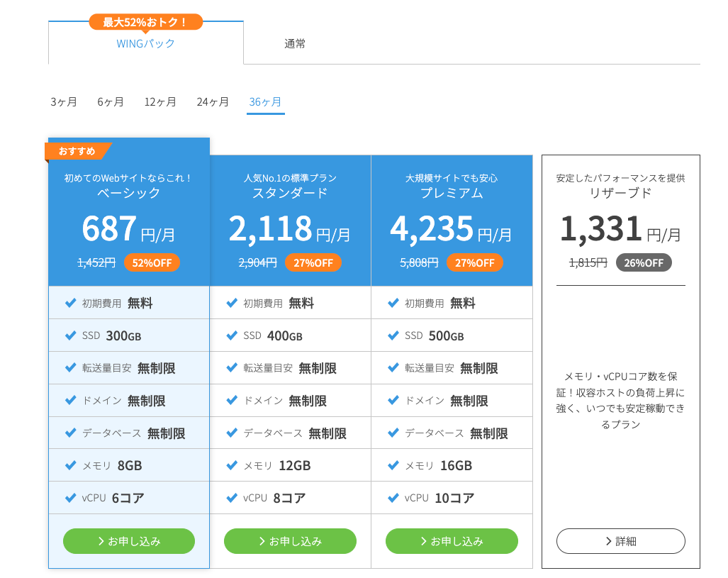Click the 人気No.1の標準プラン tagline
This screenshot has height=578, width=728.
pos(290,178)
